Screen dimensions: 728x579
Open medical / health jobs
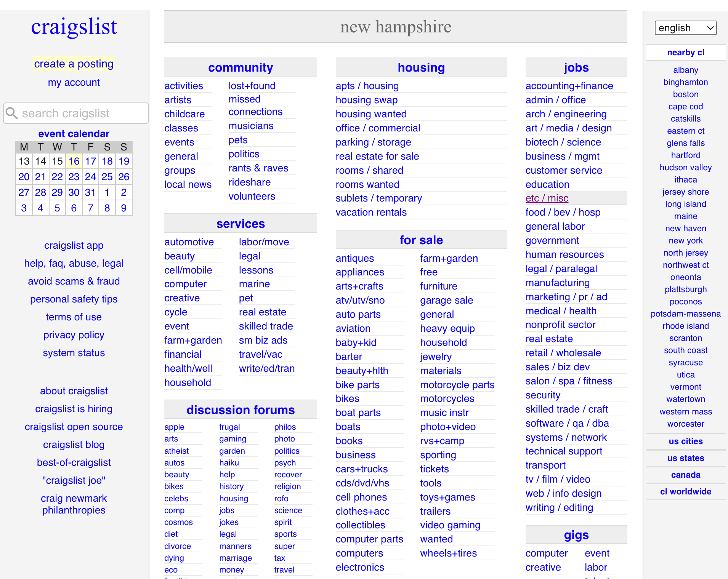(x=561, y=311)
